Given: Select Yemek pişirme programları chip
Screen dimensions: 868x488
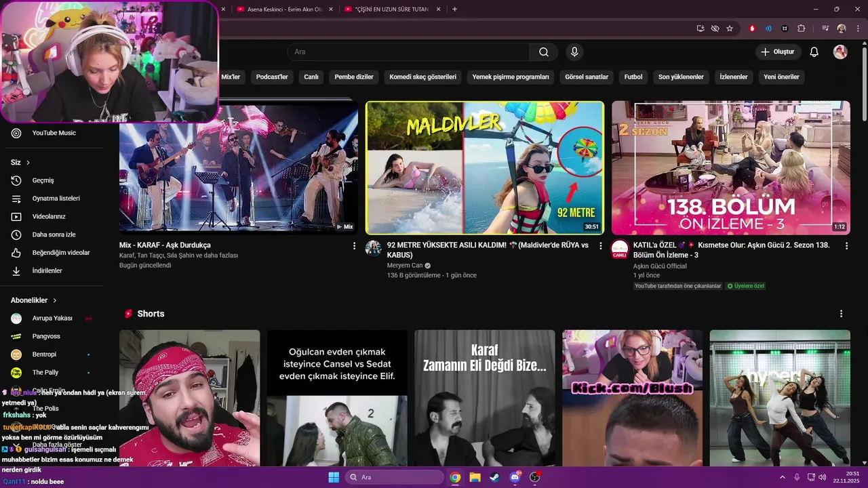Looking at the screenshot, I should tap(511, 77).
